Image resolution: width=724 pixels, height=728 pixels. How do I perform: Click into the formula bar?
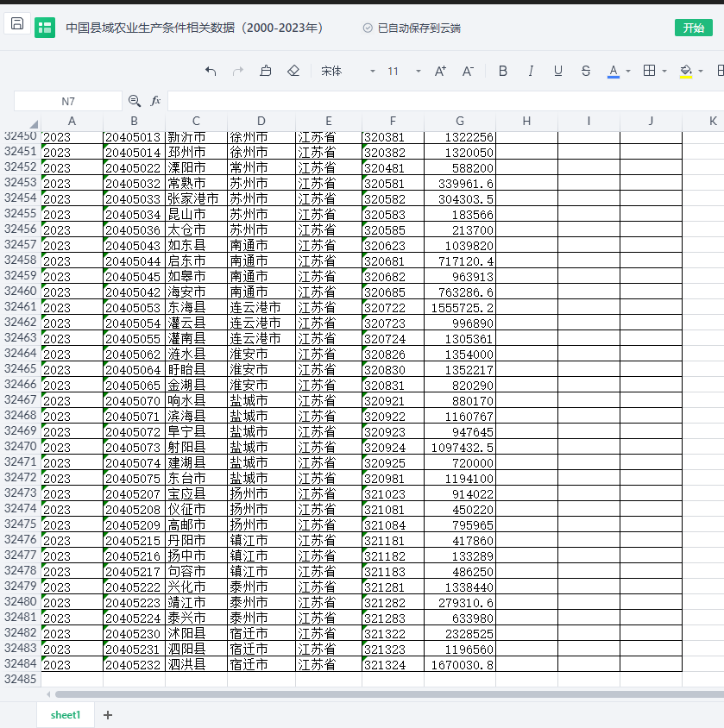click(445, 101)
